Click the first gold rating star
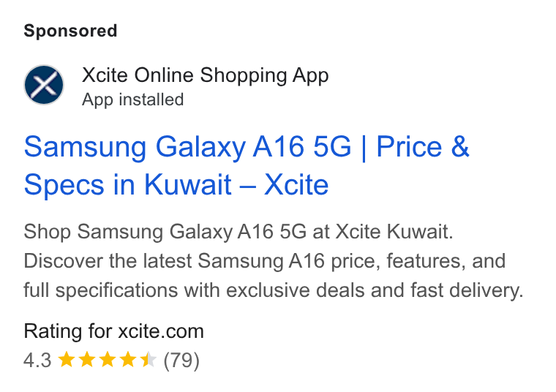556x392 pixels. pyautogui.click(x=67, y=359)
